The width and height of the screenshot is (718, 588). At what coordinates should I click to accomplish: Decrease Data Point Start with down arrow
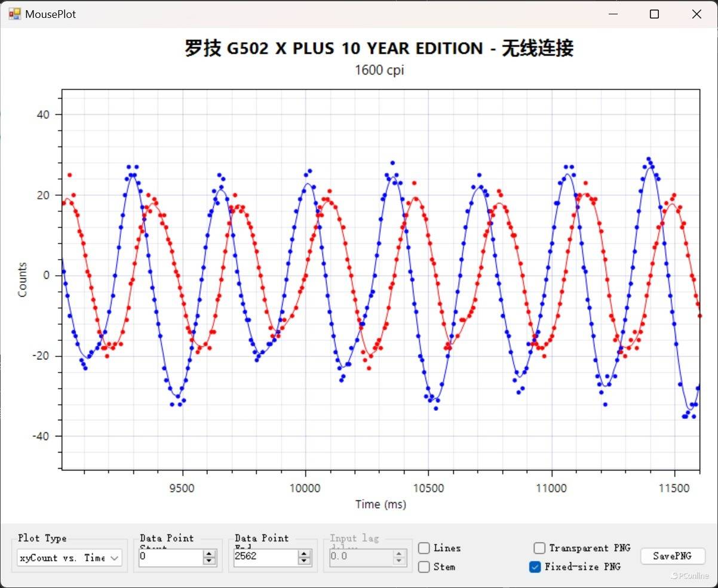(209, 561)
